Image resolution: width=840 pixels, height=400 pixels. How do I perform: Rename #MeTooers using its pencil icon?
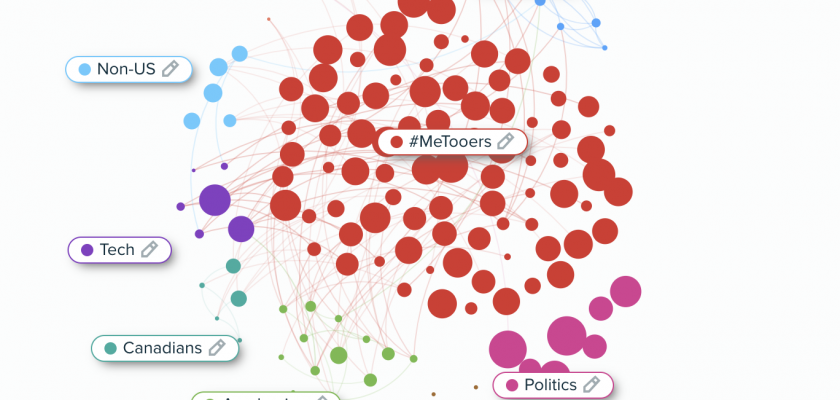pos(506,141)
